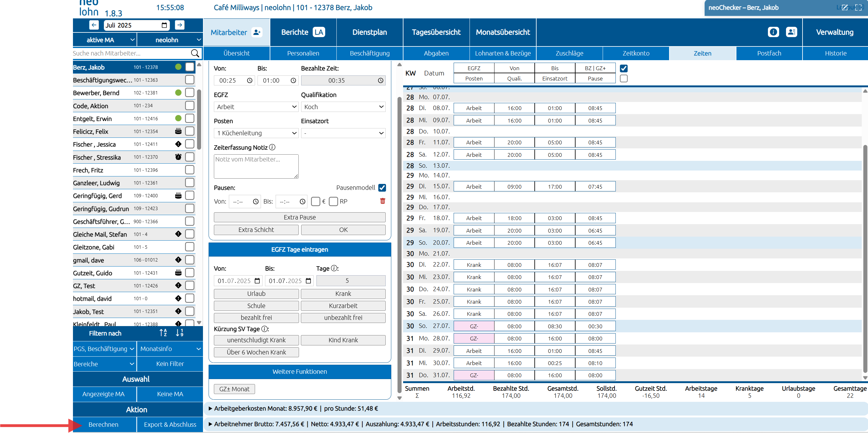This screenshot has height=433, width=868.
Task: Click the Extra Schicht button
Action: 256,229
